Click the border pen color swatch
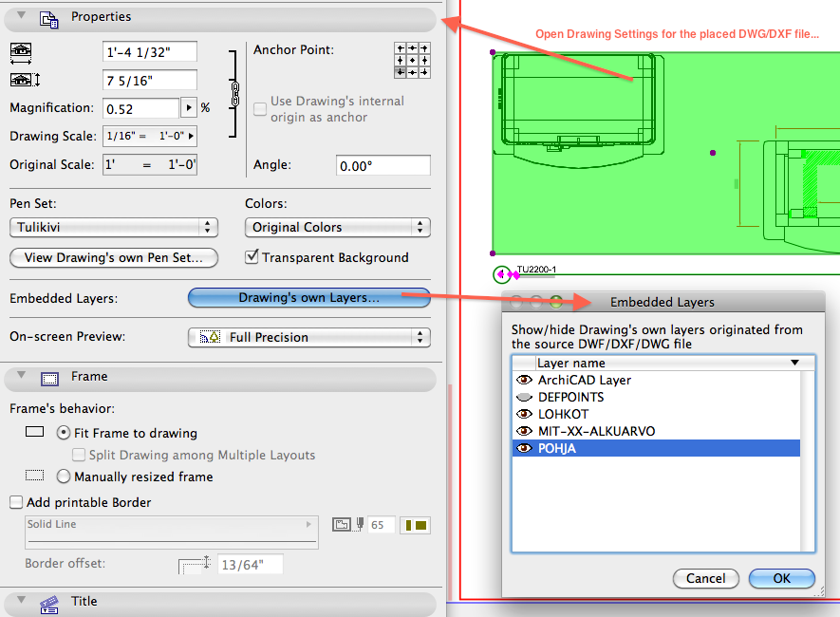 [415, 524]
